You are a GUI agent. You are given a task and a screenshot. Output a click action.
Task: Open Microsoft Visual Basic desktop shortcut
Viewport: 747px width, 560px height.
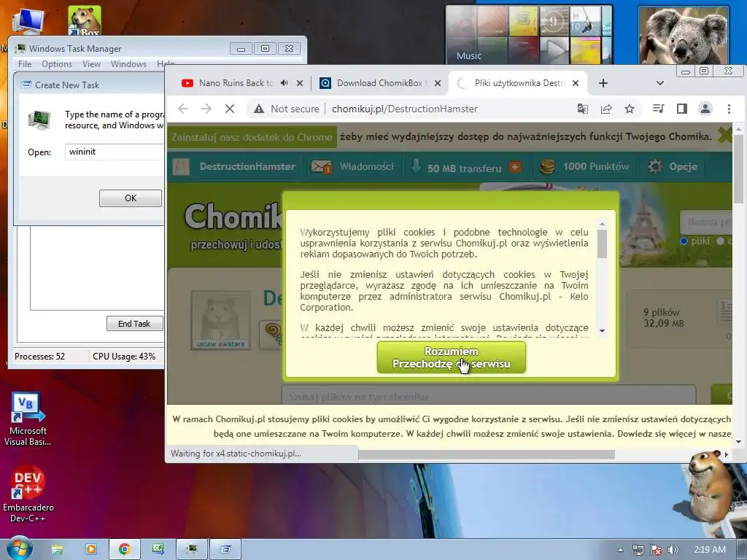point(28,419)
